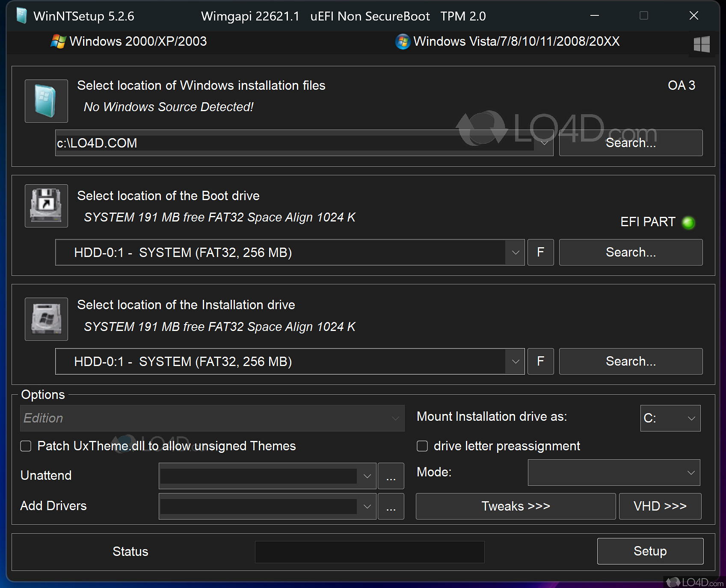
Task: Click the status progress bar
Action: pyautogui.click(x=370, y=552)
